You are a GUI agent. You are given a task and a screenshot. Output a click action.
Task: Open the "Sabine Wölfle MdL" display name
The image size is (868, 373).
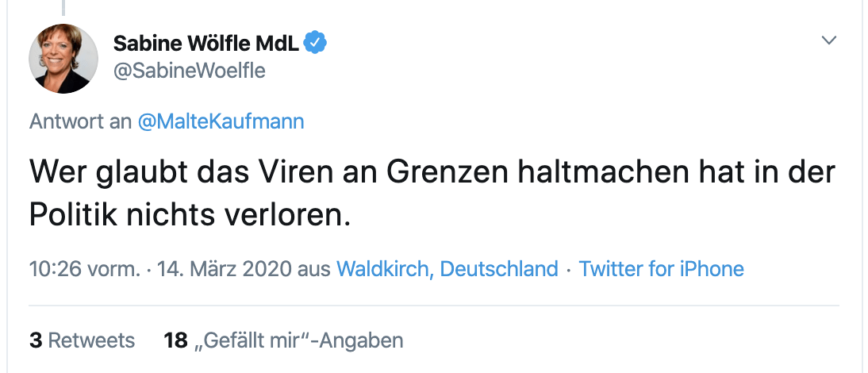(206, 43)
